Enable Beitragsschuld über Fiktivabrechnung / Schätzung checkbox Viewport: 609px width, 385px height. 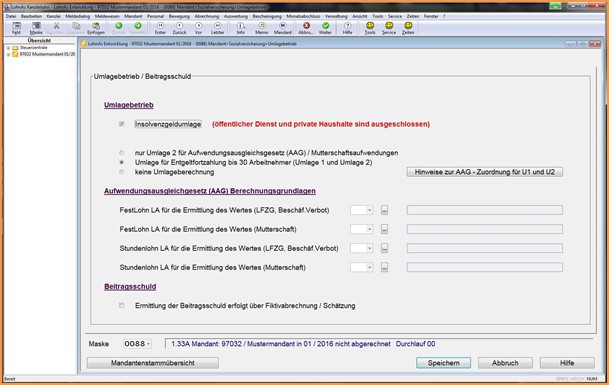click(x=122, y=305)
